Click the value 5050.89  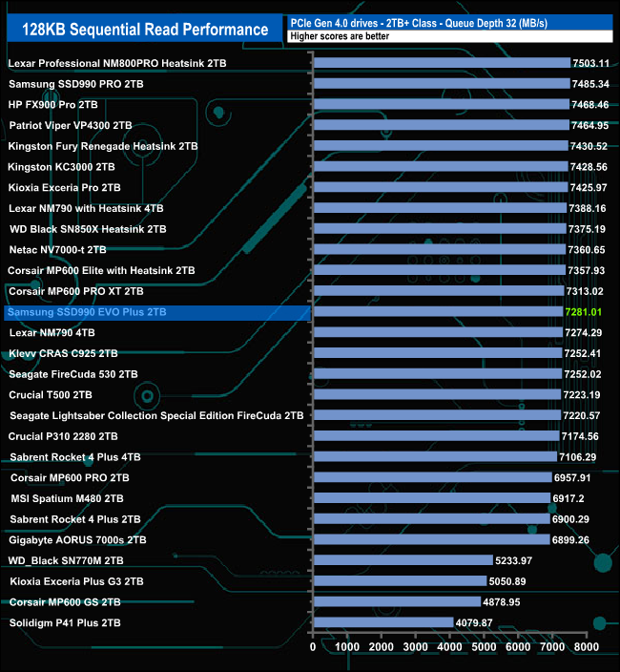click(x=507, y=581)
